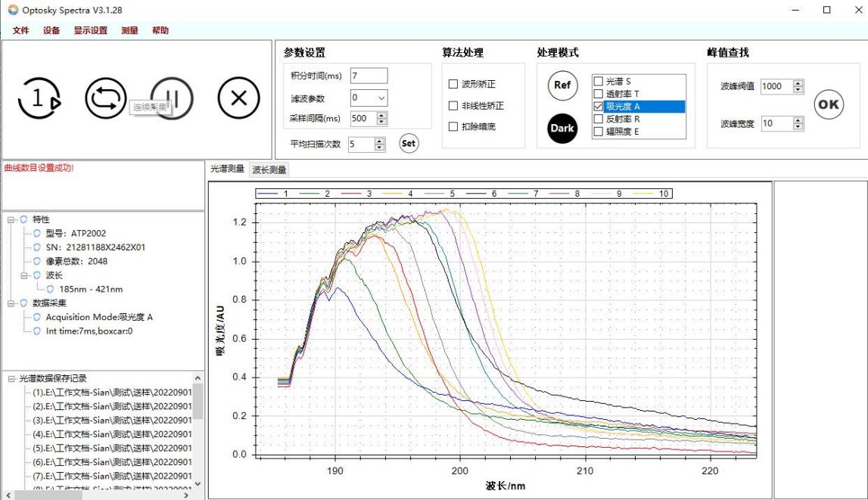
Task: Edit the 积分时间 input field
Action: pos(369,75)
